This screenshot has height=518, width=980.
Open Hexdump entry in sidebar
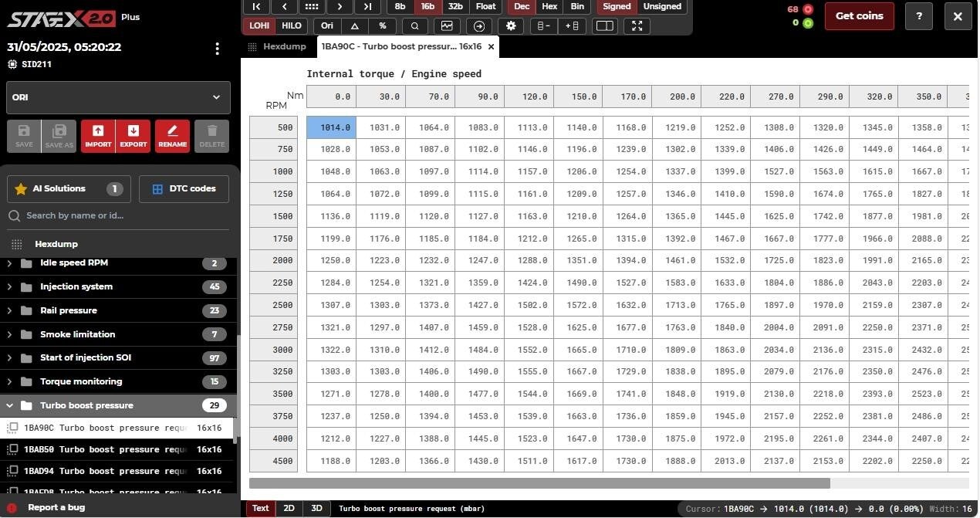[117, 244]
